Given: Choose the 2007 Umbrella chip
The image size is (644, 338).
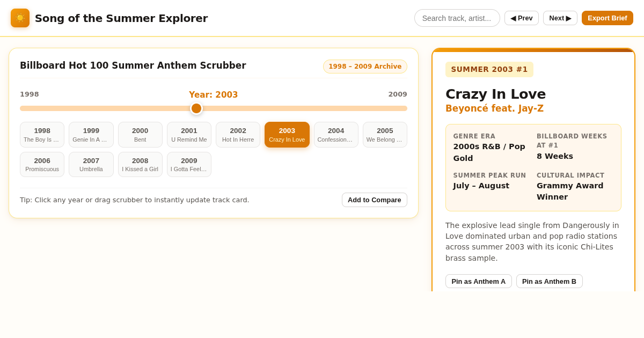Looking at the screenshot, I should [x=91, y=165].
